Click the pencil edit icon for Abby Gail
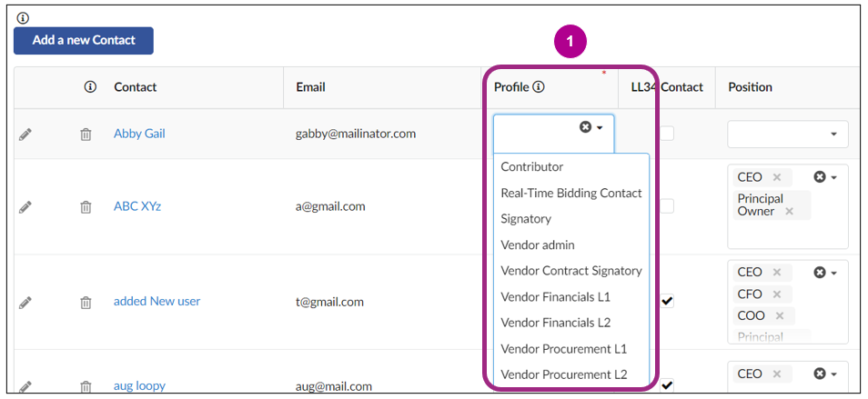This screenshot has height=399, width=868. (x=25, y=135)
